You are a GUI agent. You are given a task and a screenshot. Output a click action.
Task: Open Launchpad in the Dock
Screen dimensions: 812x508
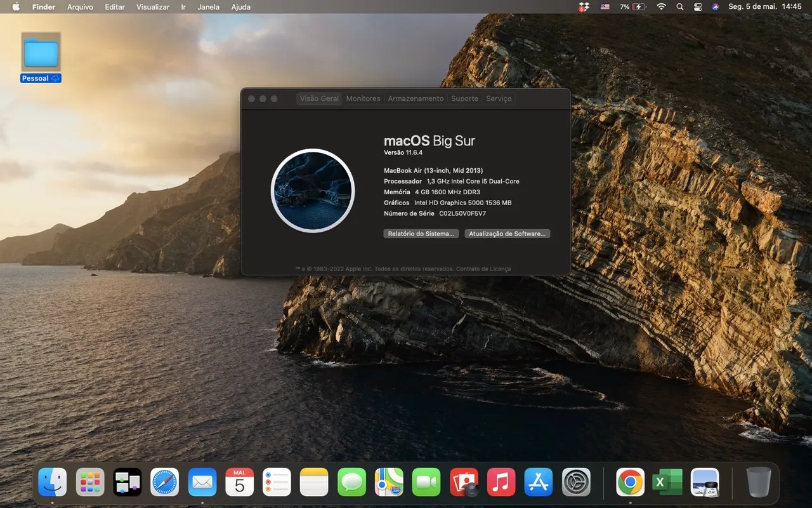90,482
